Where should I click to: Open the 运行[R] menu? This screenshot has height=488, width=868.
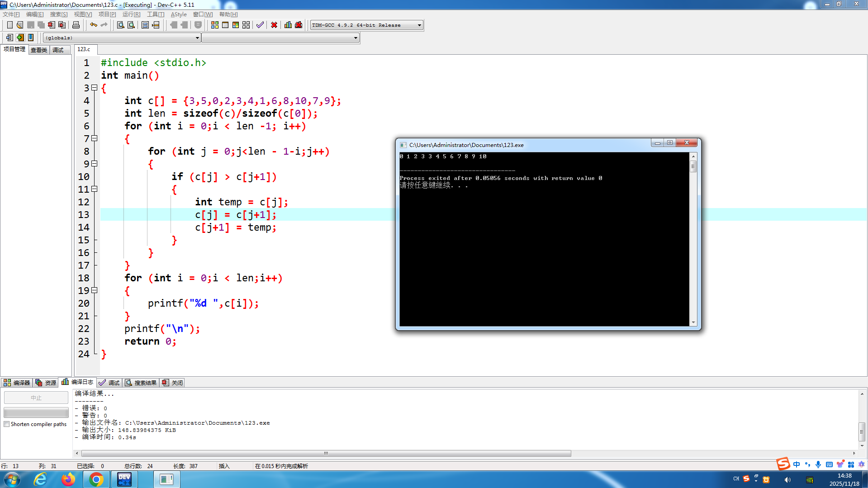click(131, 14)
